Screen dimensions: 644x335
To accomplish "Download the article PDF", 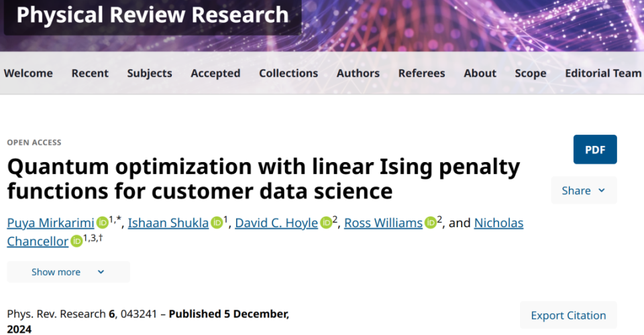I will click(x=595, y=149).
